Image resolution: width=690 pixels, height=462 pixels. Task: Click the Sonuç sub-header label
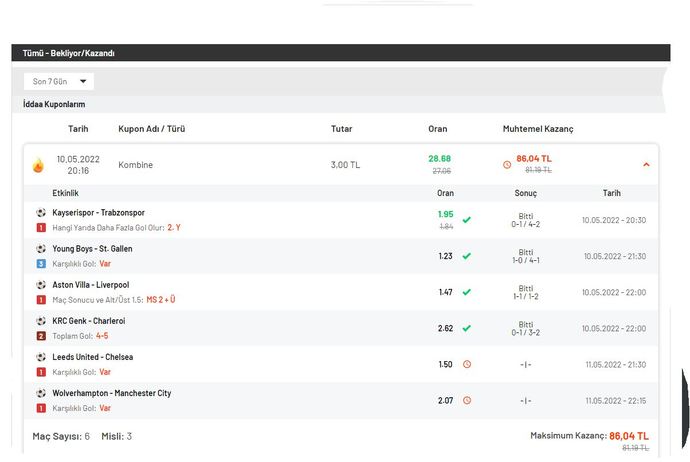(525, 193)
